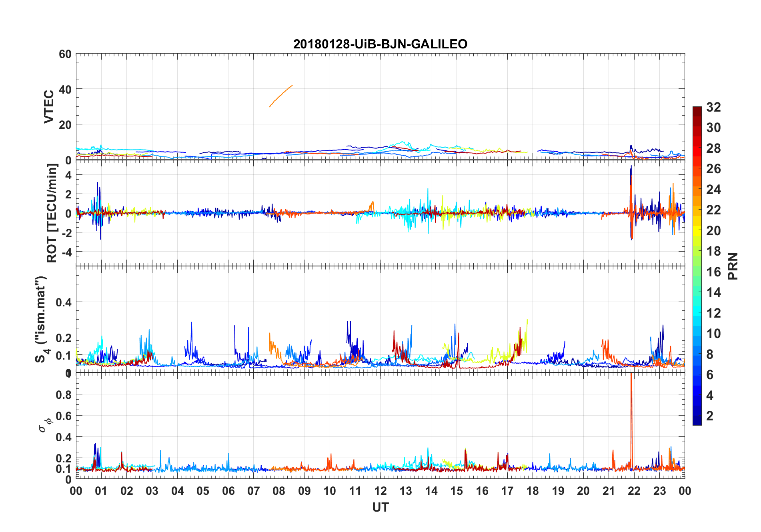Click the UT x-axis label
Screen dimensions: 761x532
380,508
